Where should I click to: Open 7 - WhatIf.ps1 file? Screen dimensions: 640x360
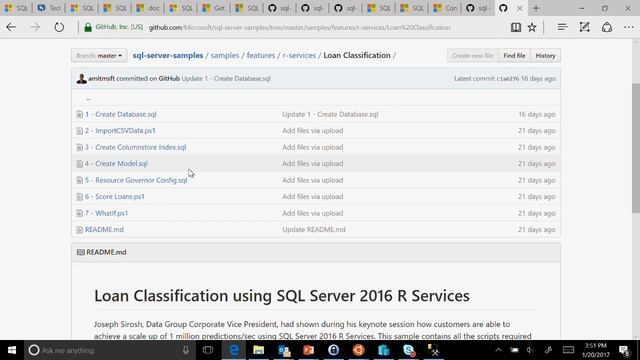tap(107, 213)
